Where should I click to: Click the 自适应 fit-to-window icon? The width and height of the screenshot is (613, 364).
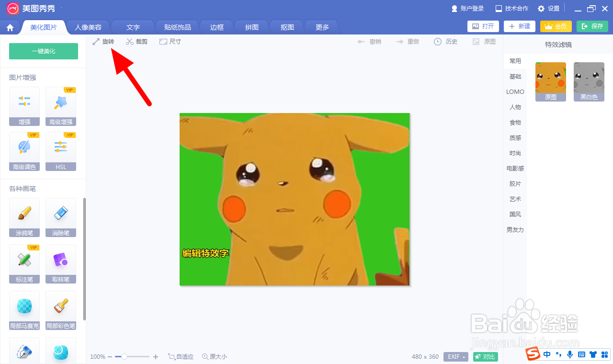[x=171, y=357]
